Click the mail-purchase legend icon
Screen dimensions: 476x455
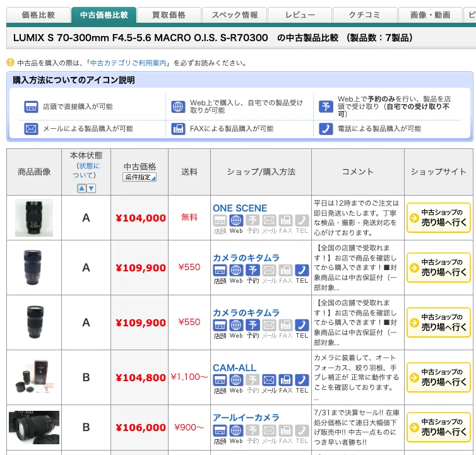click(31, 129)
